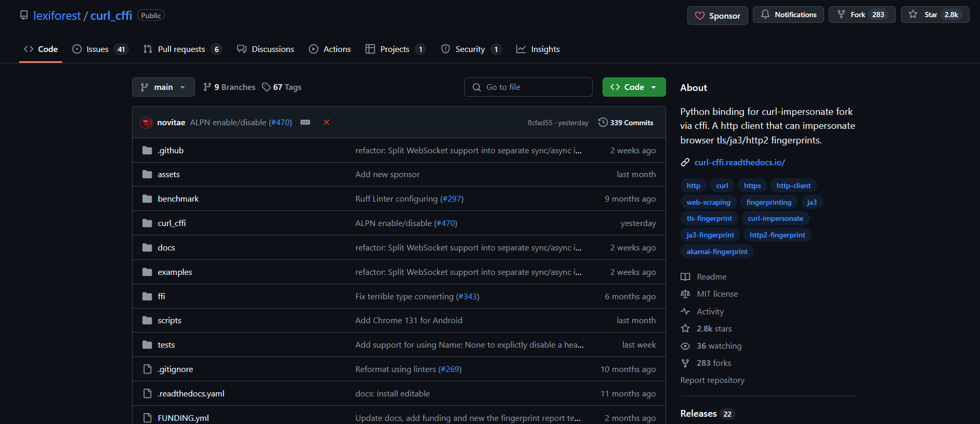Open the benchmark folder
Screen dimensions: 980x424
click(178, 199)
